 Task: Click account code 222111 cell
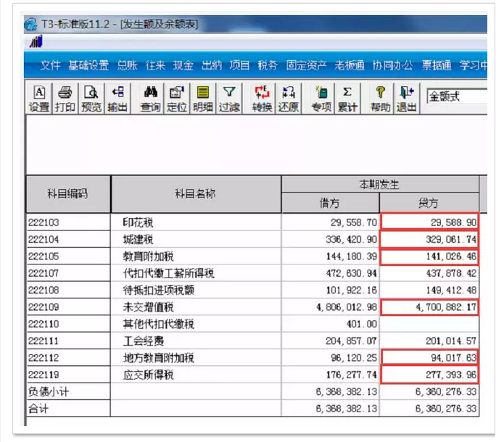68,341
